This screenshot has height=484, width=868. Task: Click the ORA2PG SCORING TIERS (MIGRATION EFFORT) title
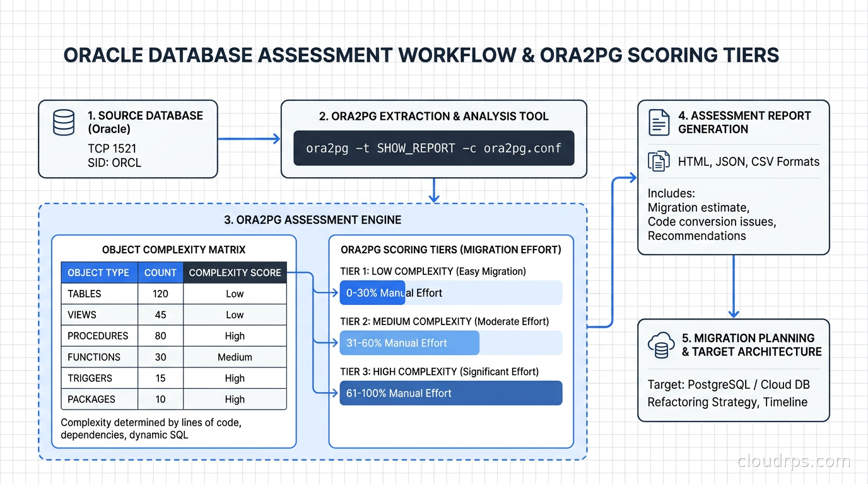click(450, 250)
